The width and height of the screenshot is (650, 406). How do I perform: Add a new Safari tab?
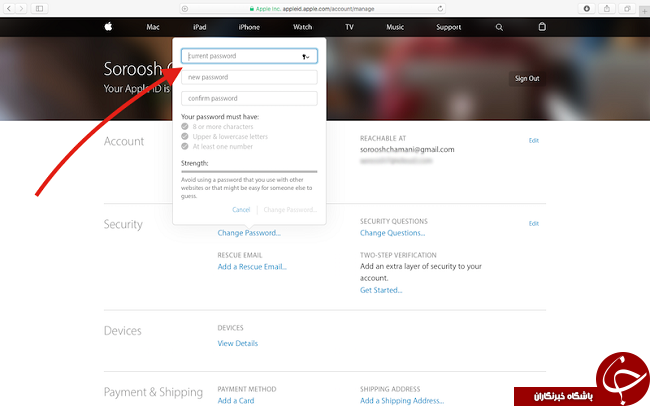[x=645, y=11]
